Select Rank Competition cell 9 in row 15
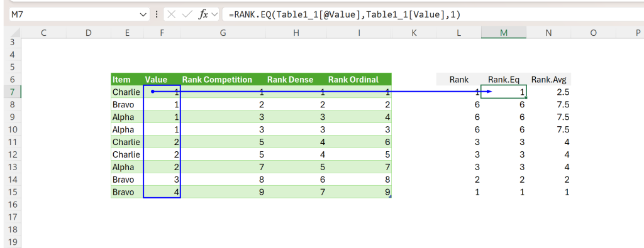The image size is (644, 248). (x=223, y=192)
